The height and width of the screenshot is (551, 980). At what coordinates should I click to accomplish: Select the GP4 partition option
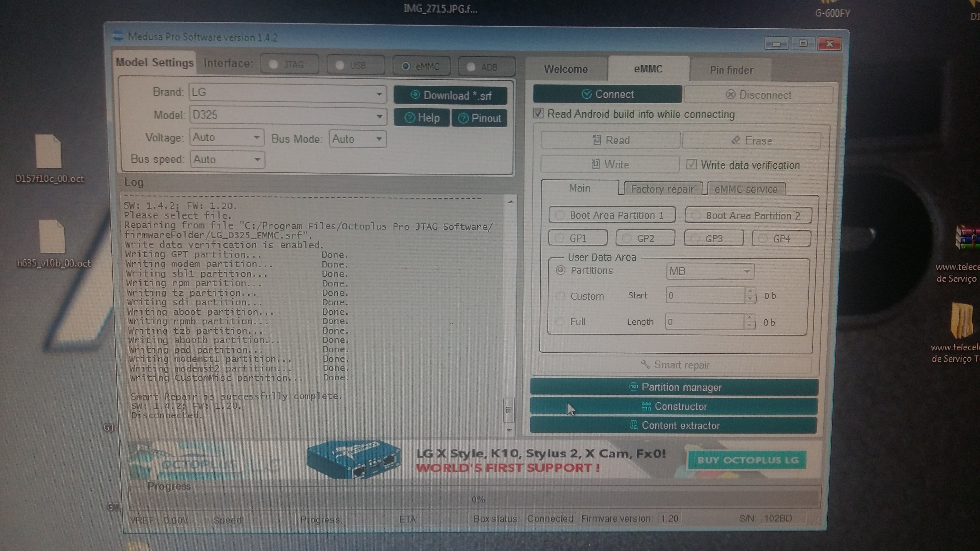tap(782, 239)
